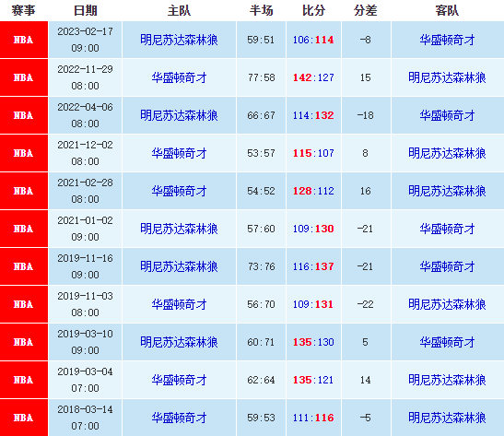The width and height of the screenshot is (504, 436).
Task: Click date cell 2021-01-02 09:00
Action: pos(85,229)
